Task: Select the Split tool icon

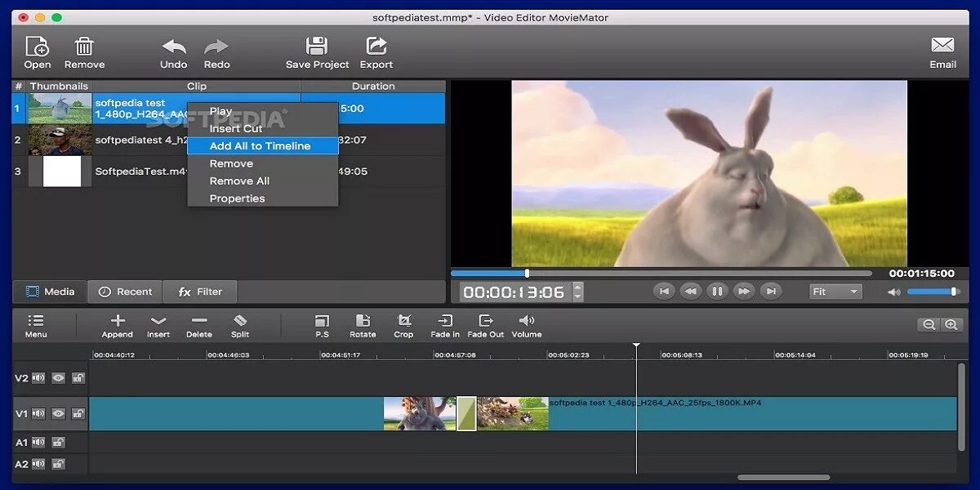Action: pyautogui.click(x=240, y=321)
